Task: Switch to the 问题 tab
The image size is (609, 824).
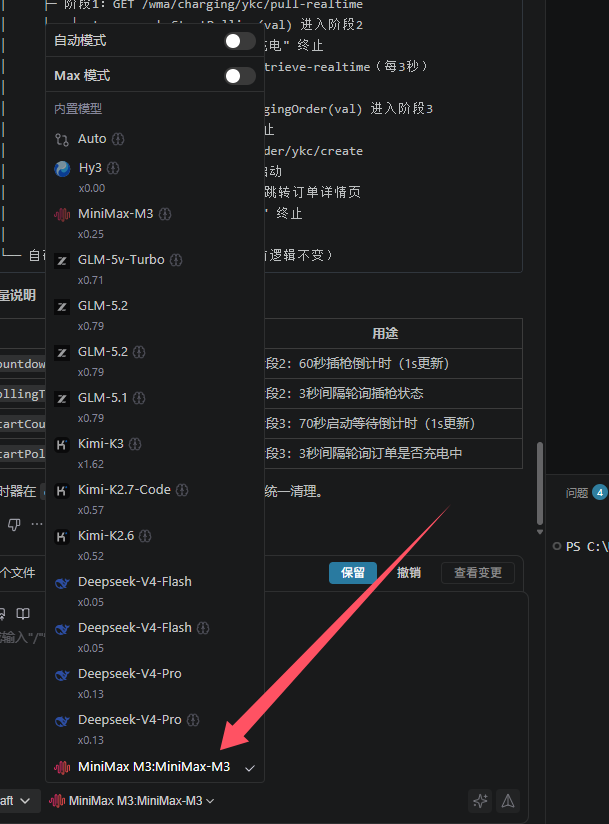Action: click(576, 492)
